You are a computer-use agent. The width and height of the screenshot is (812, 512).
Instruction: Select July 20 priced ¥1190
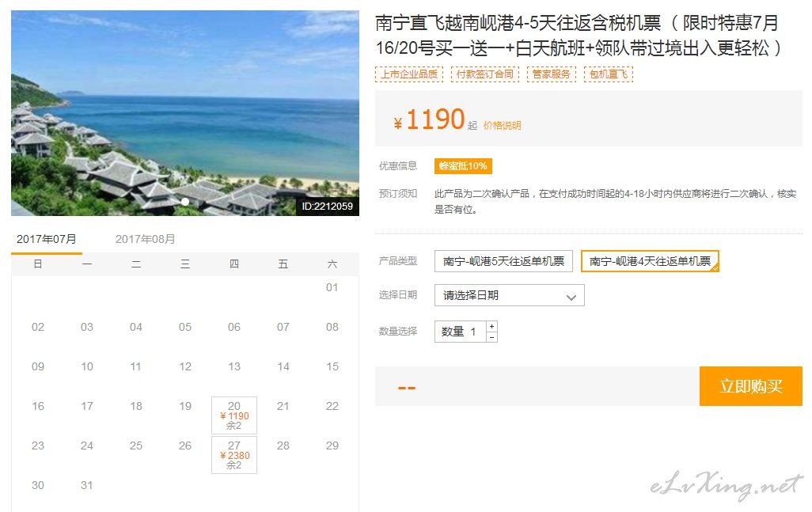234,415
